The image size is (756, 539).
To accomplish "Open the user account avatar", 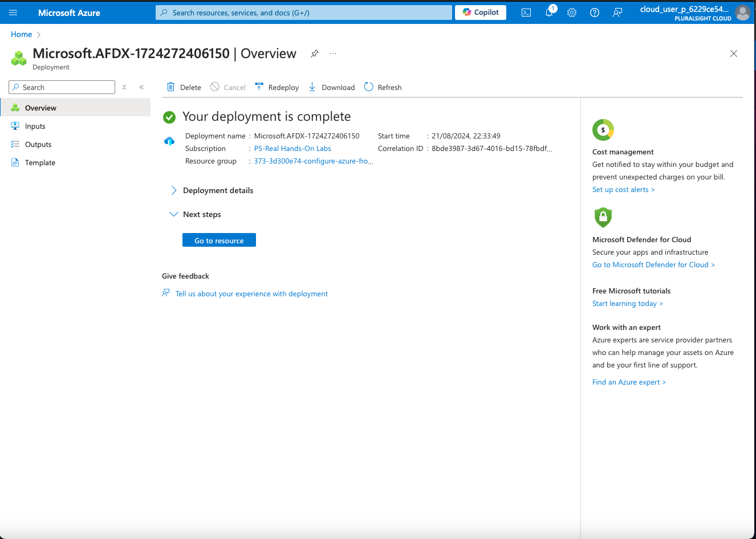I will tap(742, 13).
